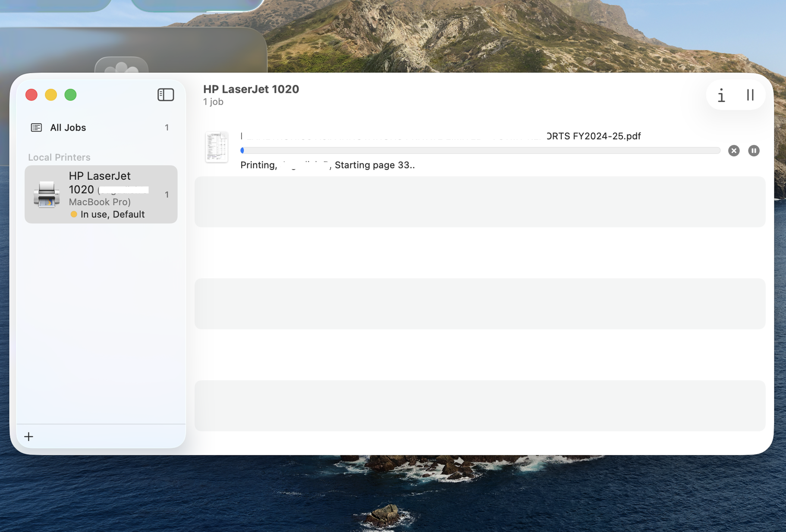Select All Jobs in the sidebar
786x532 pixels.
click(x=101, y=128)
